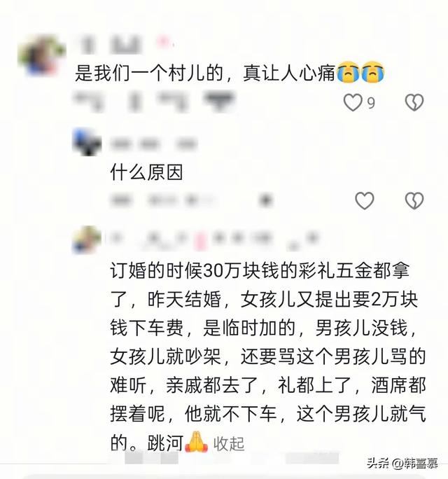Tap the first crying emoji in top comment
Screen dimensions: 448x479
348,72
